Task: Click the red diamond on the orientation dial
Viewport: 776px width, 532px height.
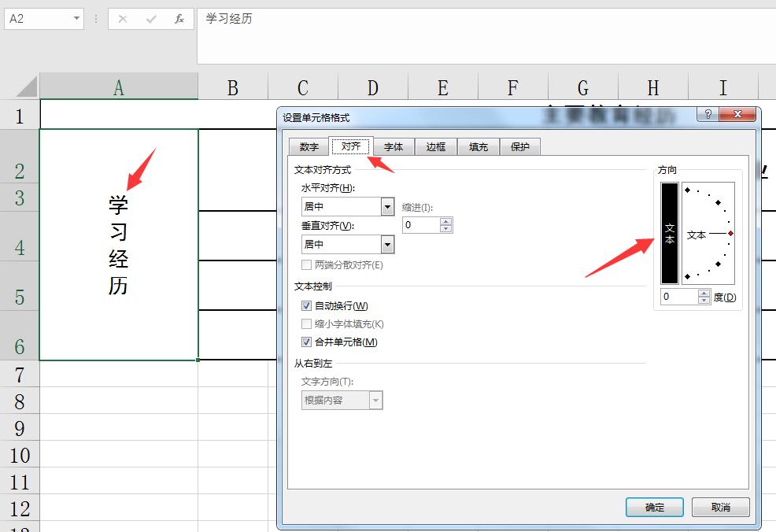Action: click(x=730, y=233)
